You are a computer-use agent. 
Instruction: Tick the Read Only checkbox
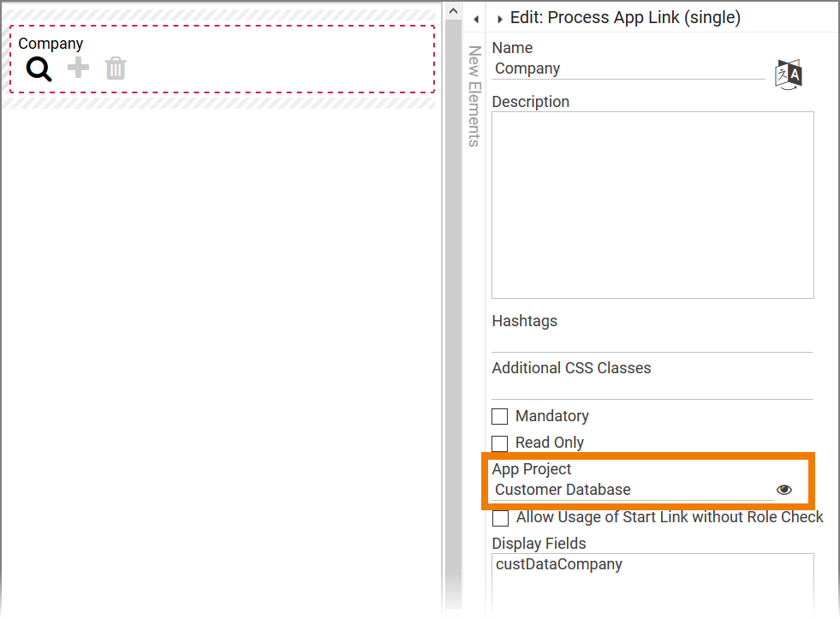(x=500, y=443)
